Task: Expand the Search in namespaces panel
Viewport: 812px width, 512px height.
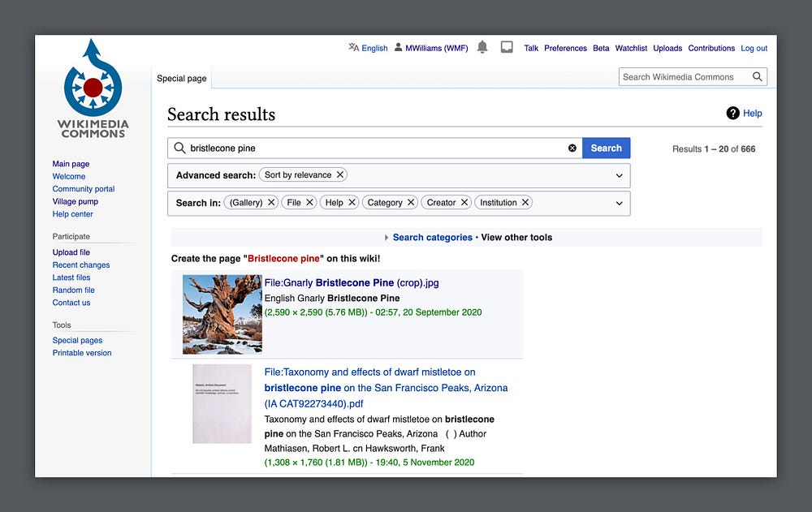Action: coord(619,204)
